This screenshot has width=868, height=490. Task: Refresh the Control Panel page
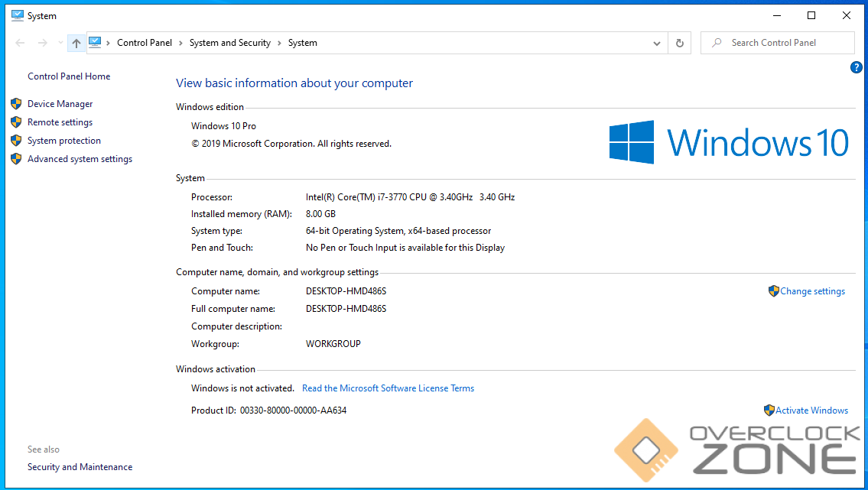pos(679,44)
